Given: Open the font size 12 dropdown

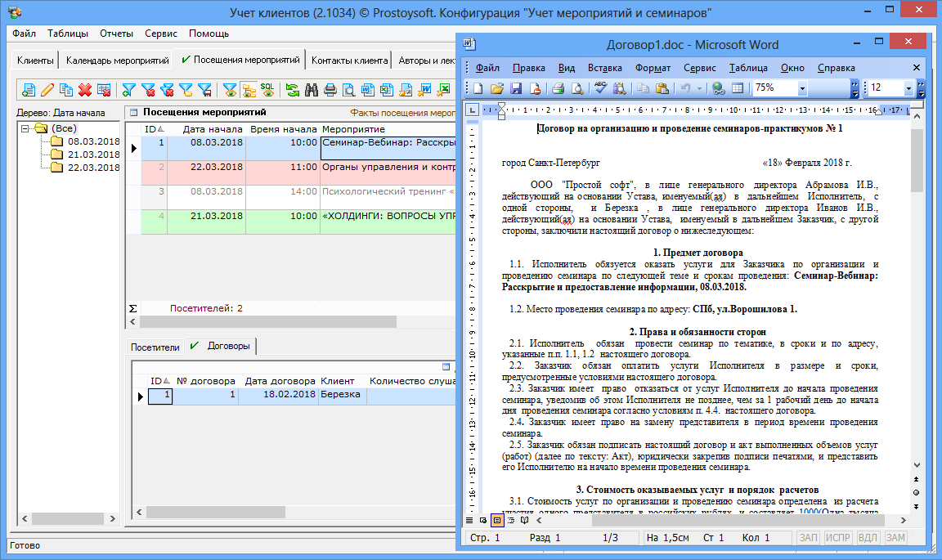Looking at the screenshot, I should [908, 88].
